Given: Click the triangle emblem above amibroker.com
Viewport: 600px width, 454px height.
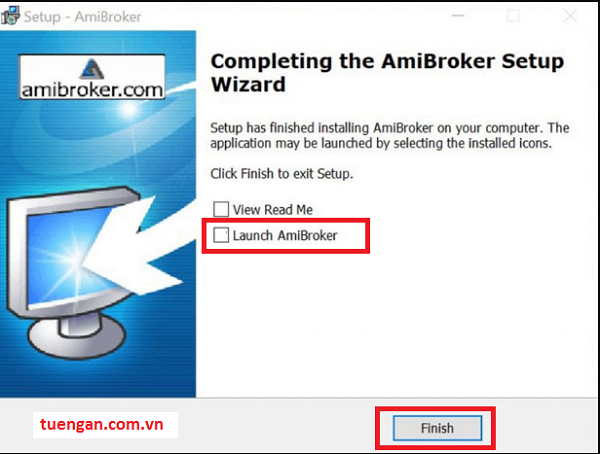Looking at the screenshot, I should pyautogui.click(x=93, y=69).
